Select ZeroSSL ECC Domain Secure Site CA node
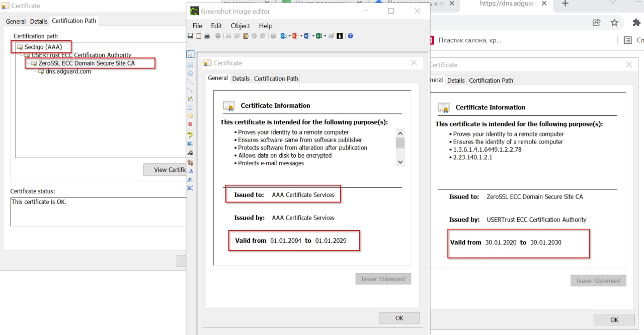This screenshot has height=335, width=644. pyautogui.click(x=87, y=63)
